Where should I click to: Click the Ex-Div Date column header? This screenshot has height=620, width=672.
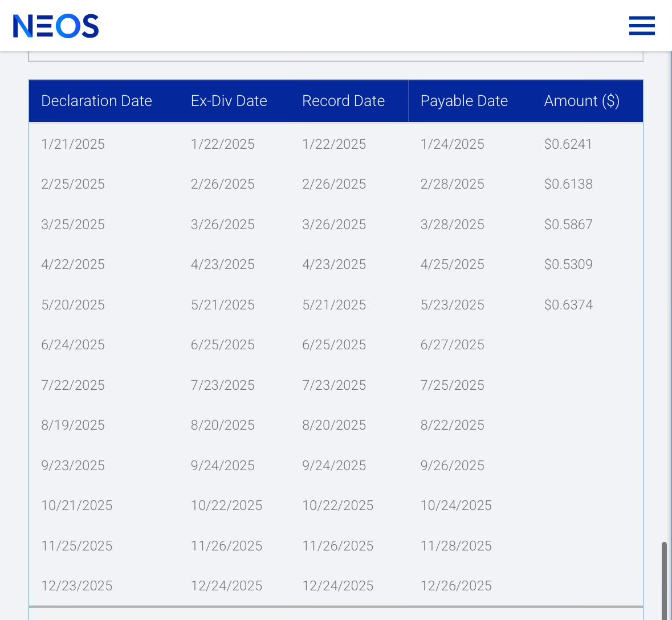[229, 101]
